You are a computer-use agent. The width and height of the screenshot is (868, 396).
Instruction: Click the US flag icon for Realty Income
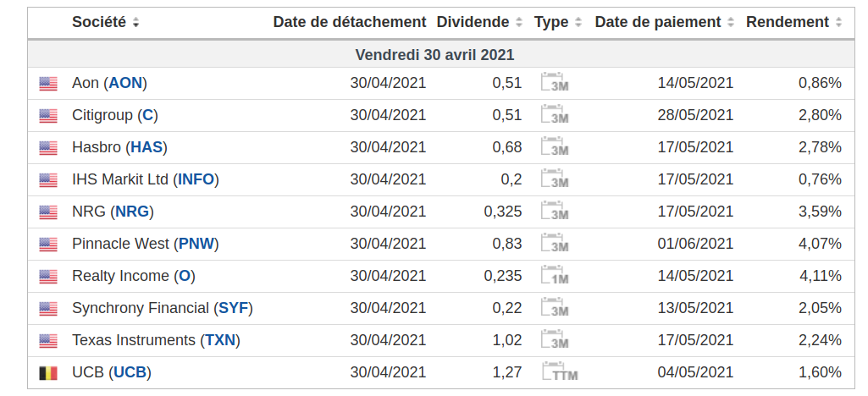click(x=48, y=276)
